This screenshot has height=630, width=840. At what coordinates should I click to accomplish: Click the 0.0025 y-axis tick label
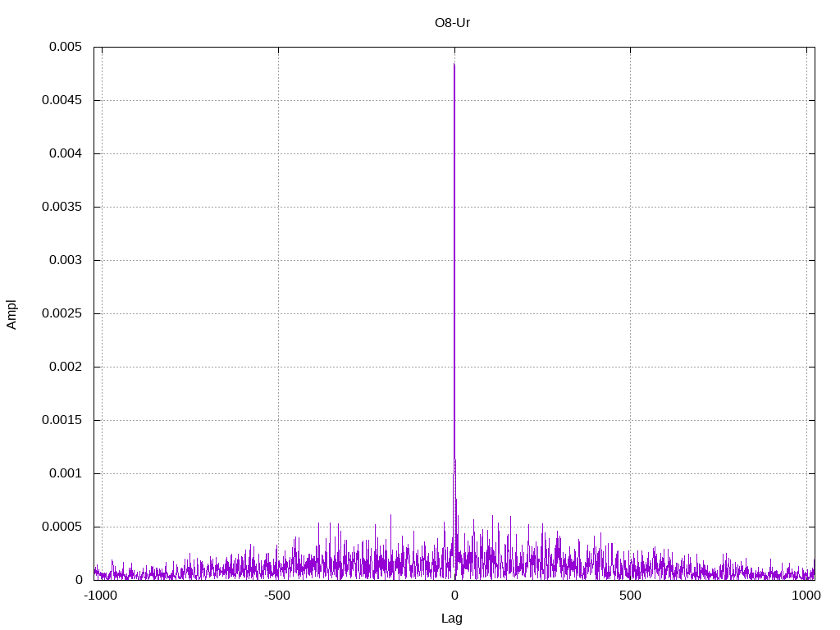click(62, 313)
